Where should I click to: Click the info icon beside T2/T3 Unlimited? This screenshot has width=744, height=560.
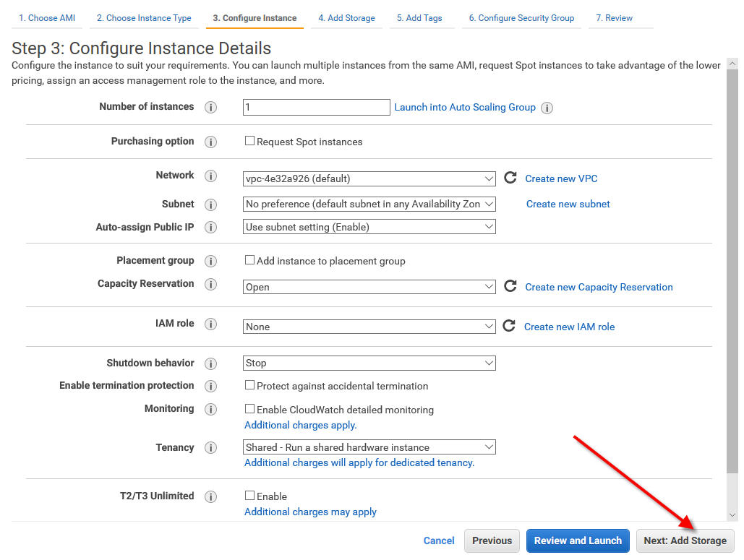(210, 496)
